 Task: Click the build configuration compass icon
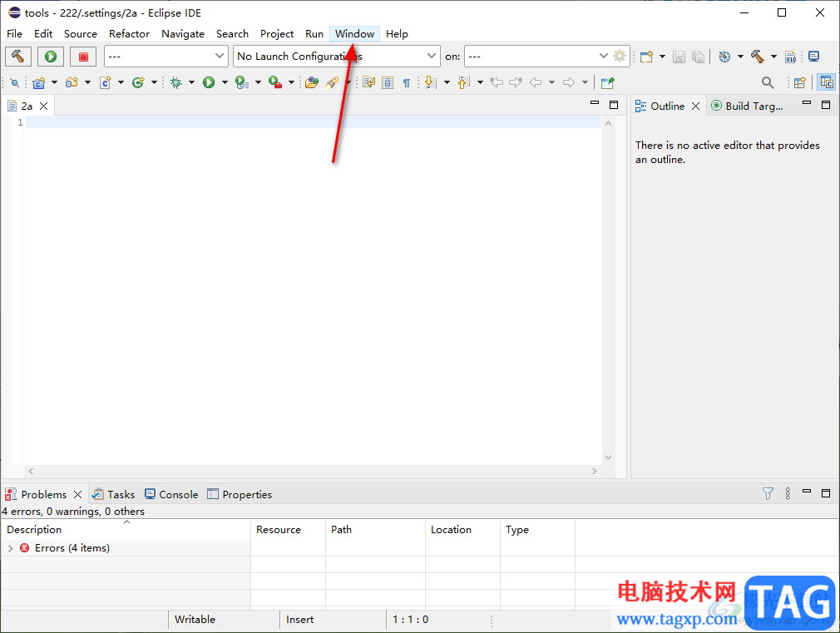coord(725,57)
